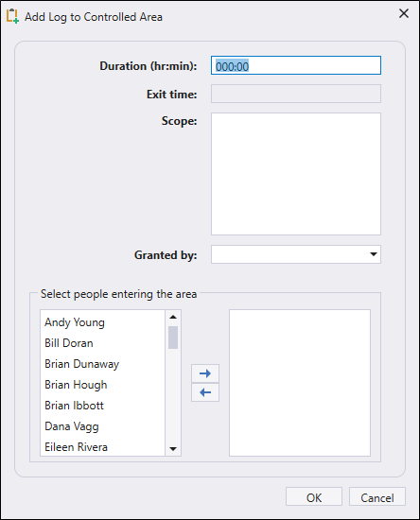Click the Exit time field
420x520 pixels.
point(296,94)
